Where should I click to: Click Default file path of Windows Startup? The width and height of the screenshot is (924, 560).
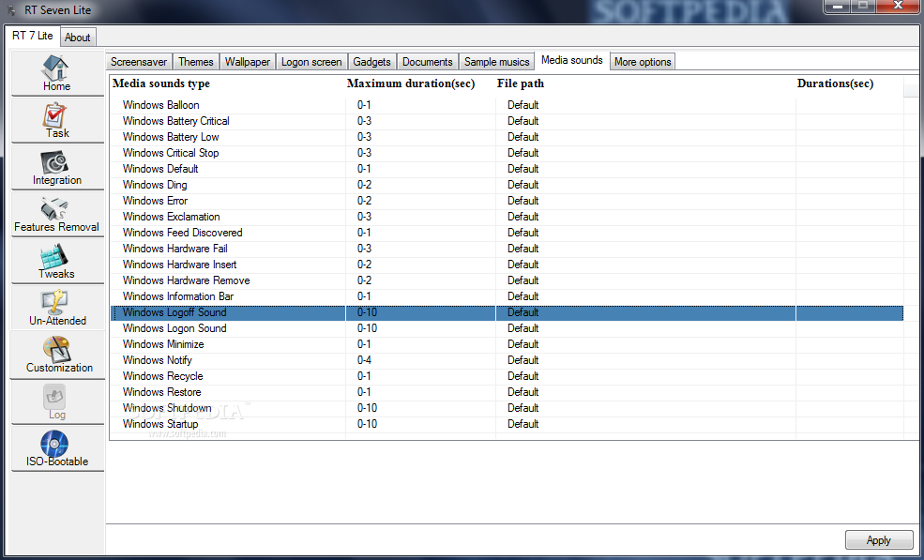523,424
